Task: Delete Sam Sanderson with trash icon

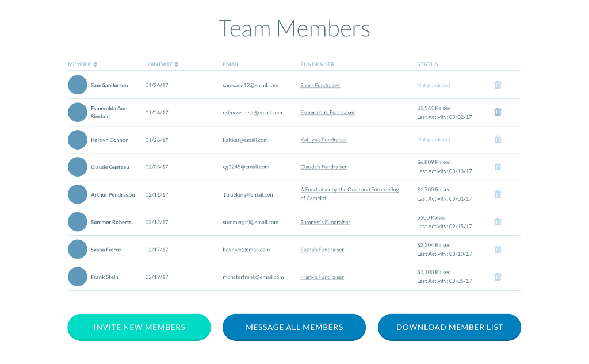Action: click(498, 85)
